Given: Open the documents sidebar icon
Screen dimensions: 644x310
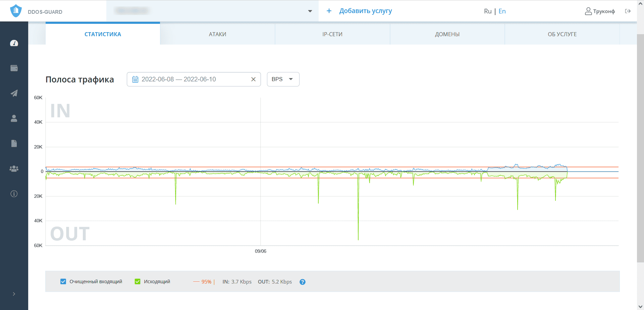Looking at the screenshot, I should point(14,143).
